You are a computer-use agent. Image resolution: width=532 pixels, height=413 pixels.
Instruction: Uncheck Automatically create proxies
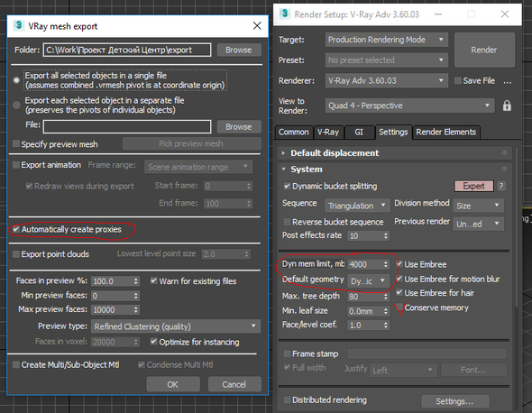click(16, 229)
